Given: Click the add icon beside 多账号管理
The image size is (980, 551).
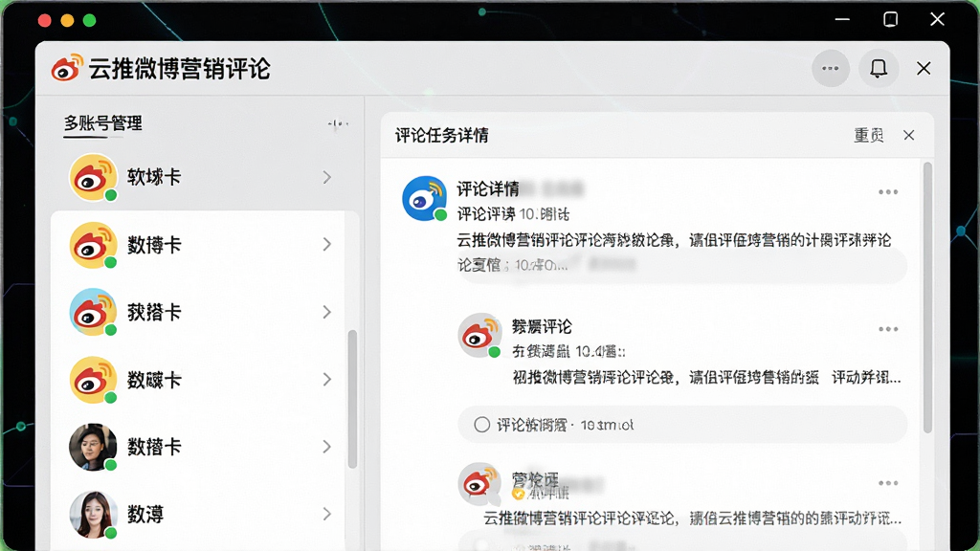Looking at the screenshot, I should [338, 123].
